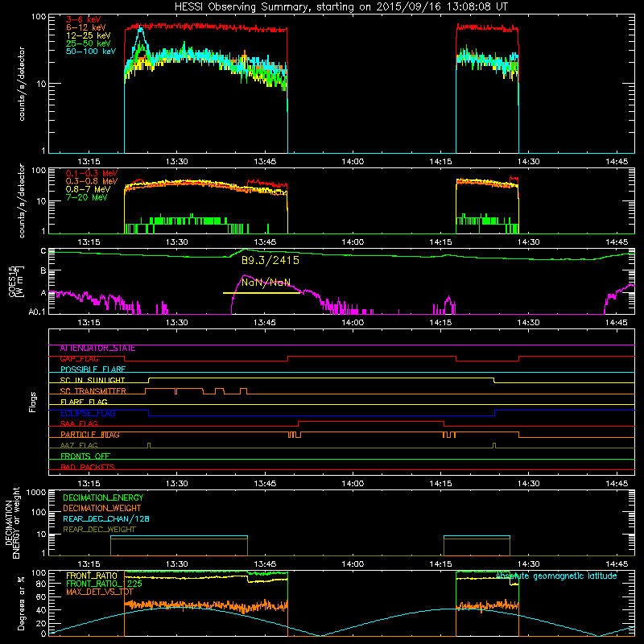
Task: Click the DECIMATION ENERGY or weight axis title
Action: (x=12, y=522)
